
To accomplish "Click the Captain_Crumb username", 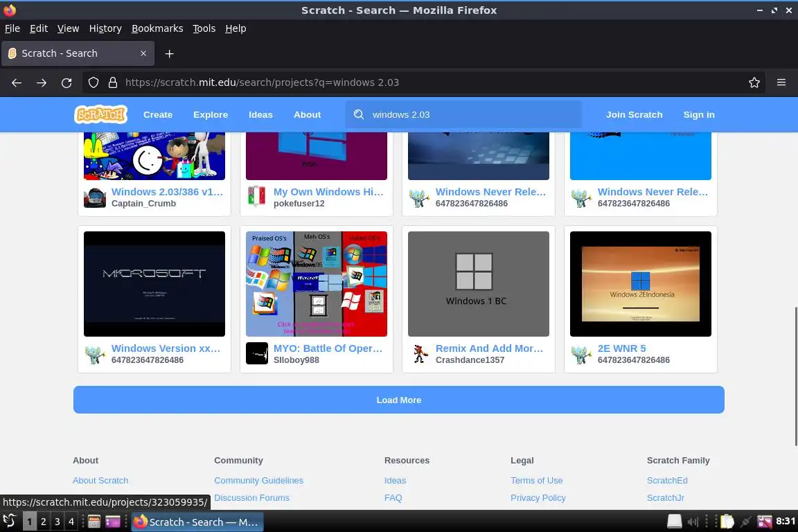I will pos(143,203).
